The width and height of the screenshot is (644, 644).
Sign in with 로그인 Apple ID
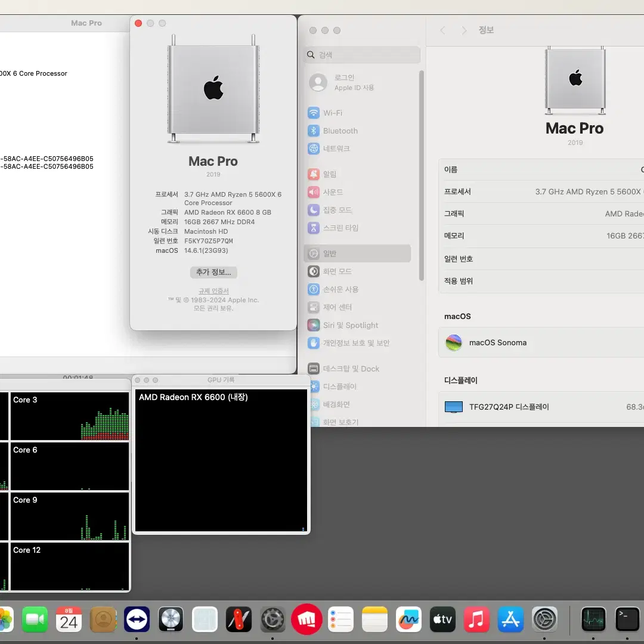coord(357,82)
